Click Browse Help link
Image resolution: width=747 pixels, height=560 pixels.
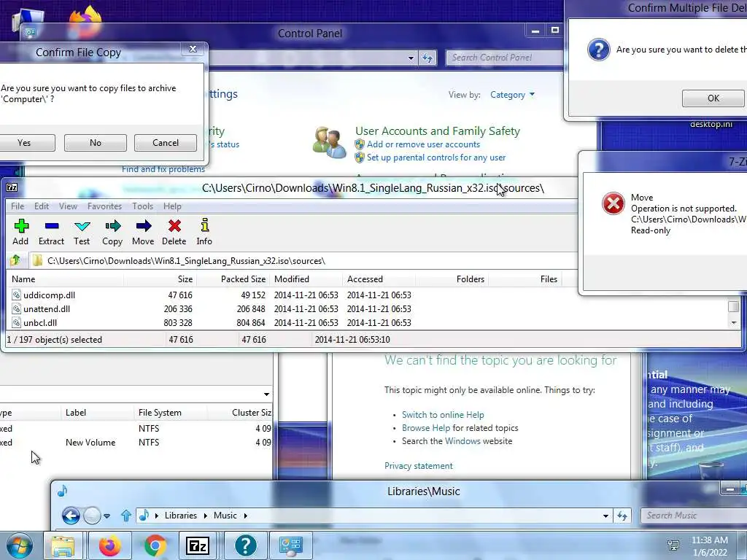[426, 428]
